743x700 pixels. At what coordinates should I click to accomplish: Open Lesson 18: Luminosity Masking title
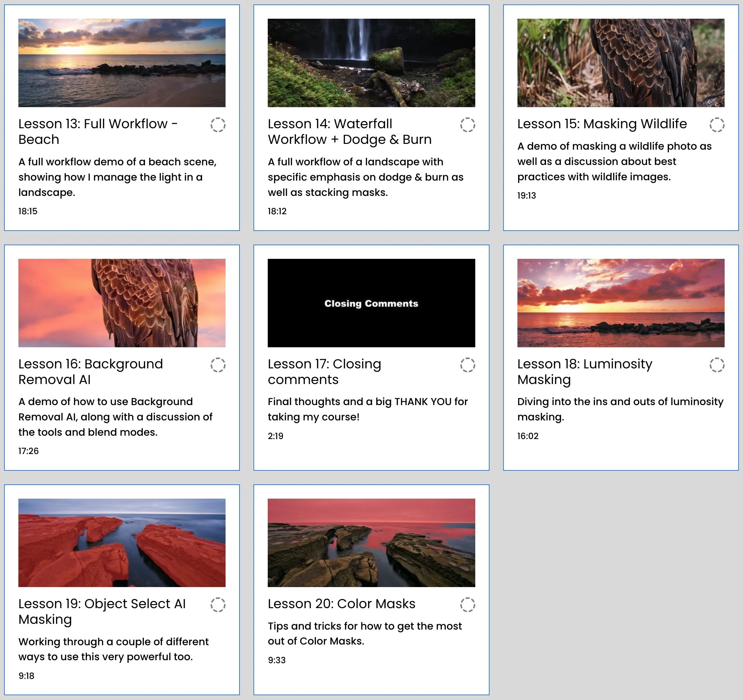tap(584, 371)
